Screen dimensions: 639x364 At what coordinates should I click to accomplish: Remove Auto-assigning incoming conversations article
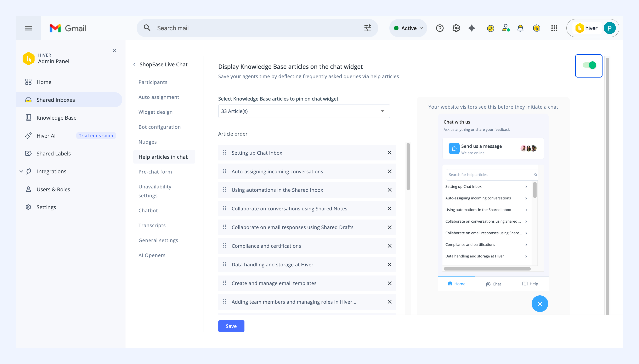389,171
